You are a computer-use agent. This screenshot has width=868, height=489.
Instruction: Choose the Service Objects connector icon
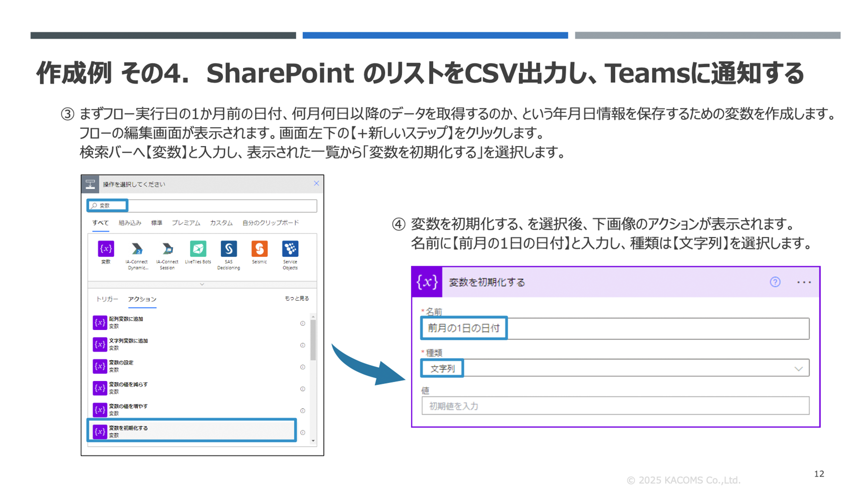(290, 249)
